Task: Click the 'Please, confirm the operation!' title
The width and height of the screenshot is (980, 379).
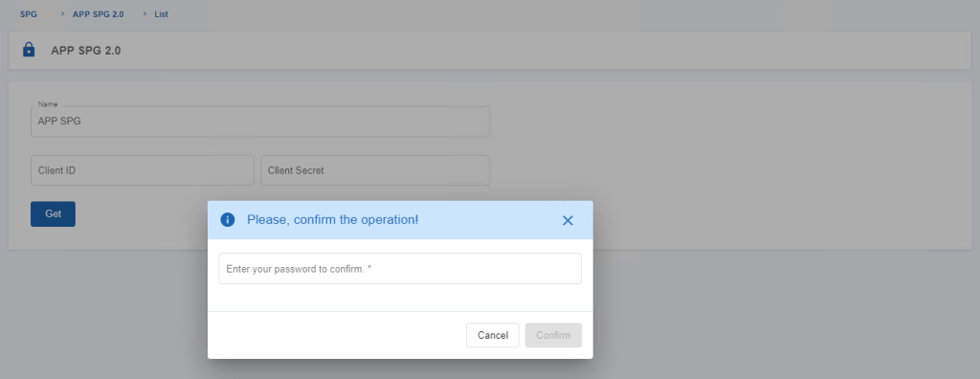Action: click(x=332, y=219)
